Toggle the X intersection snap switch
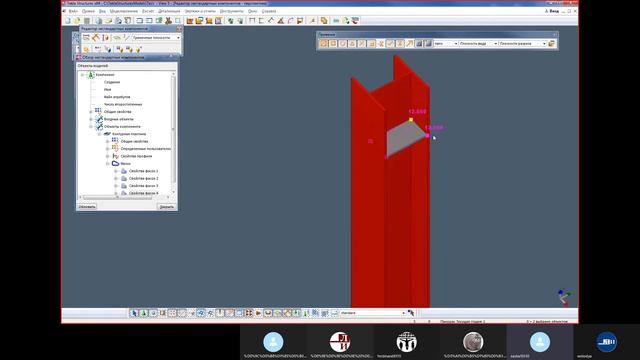Viewport: 640px width, 360px height. tap(362, 43)
